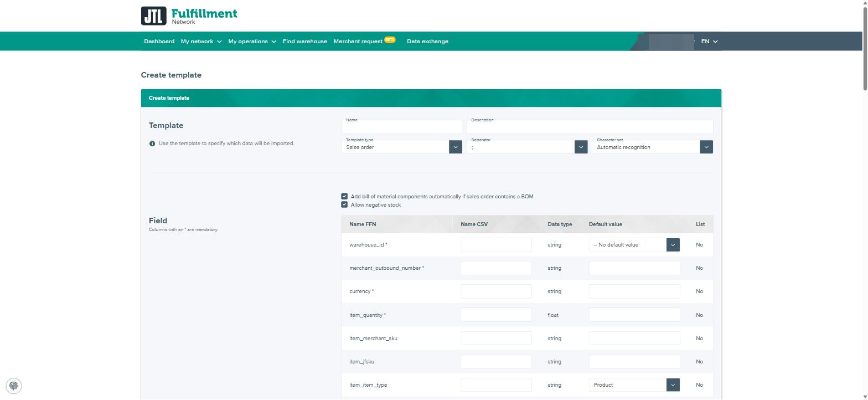The height and width of the screenshot is (400, 868).
Task: Click the default value field for item_jfsku
Action: [x=634, y=362]
